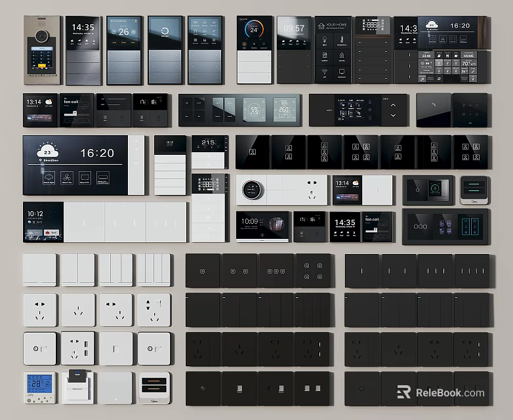Tap the weather cloud beside 13:14 on black panel

click(x=49, y=102)
